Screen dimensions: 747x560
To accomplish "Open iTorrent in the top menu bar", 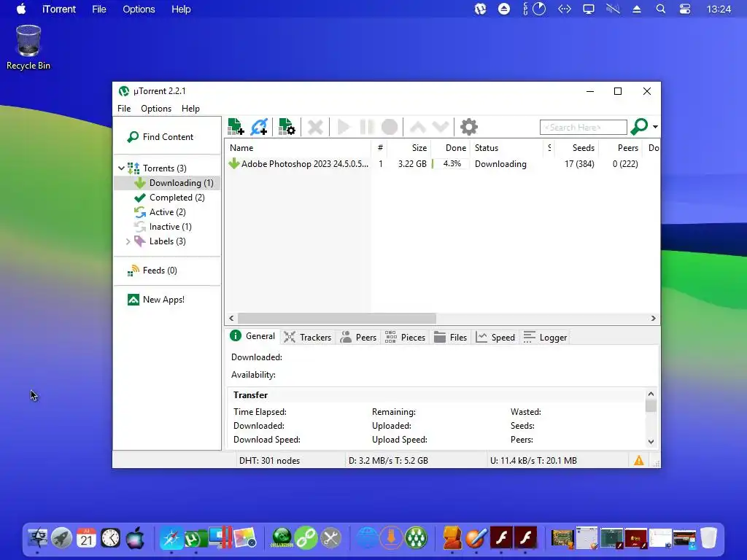I will click(x=59, y=9).
